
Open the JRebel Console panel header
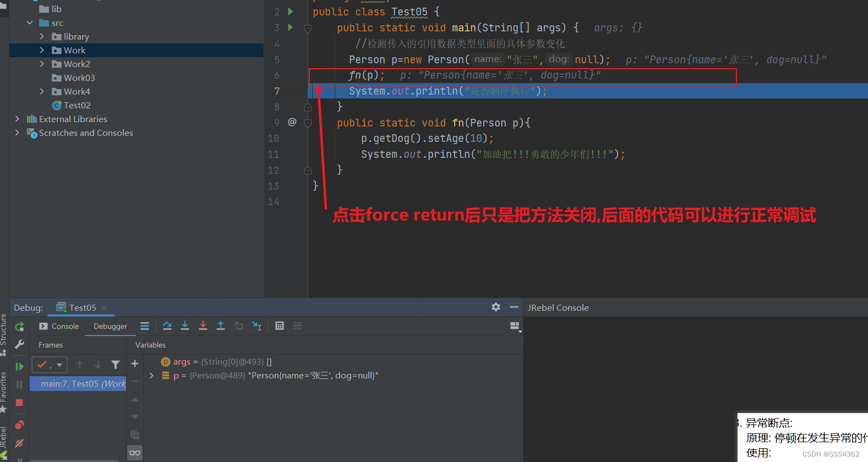[558, 307]
